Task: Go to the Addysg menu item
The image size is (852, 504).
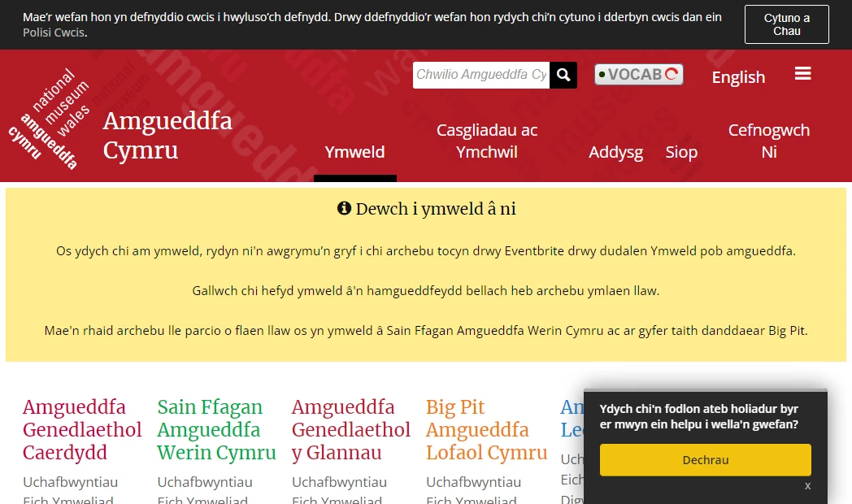Action: coord(615,152)
